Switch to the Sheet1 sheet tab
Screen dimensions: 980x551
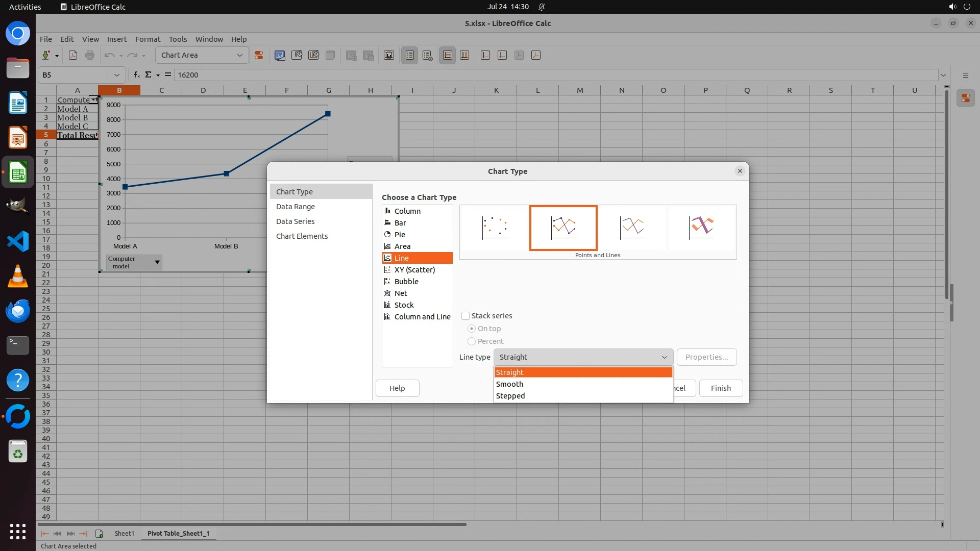(x=124, y=533)
